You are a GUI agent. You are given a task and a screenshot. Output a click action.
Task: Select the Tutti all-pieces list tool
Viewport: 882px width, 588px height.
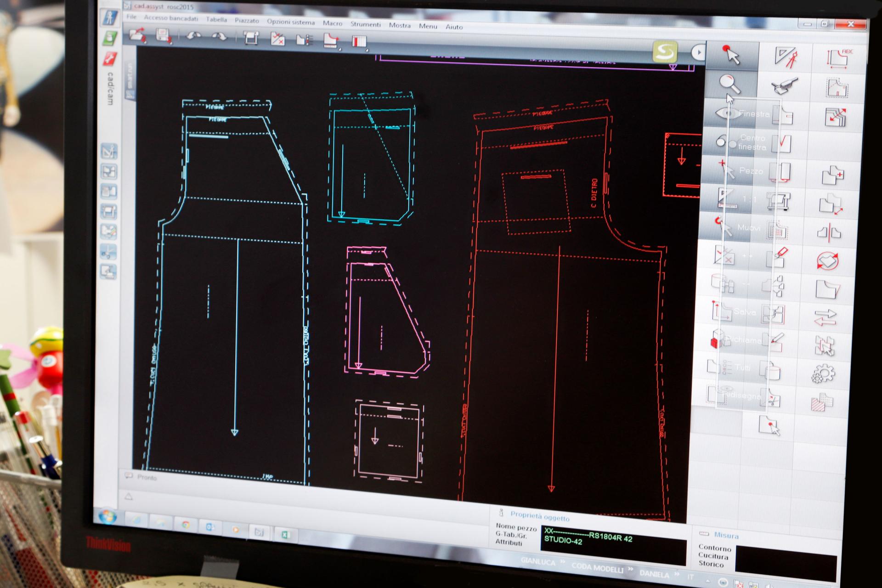tap(730, 367)
